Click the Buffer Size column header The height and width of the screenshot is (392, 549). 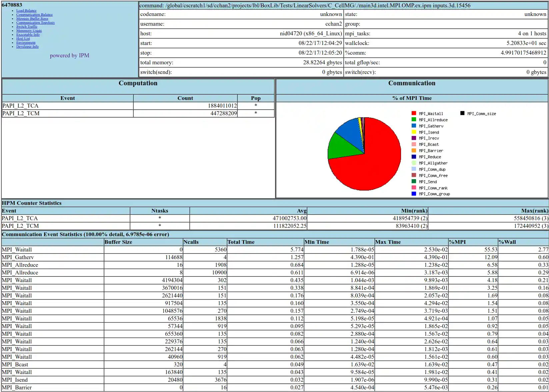[x=118, y=242]
